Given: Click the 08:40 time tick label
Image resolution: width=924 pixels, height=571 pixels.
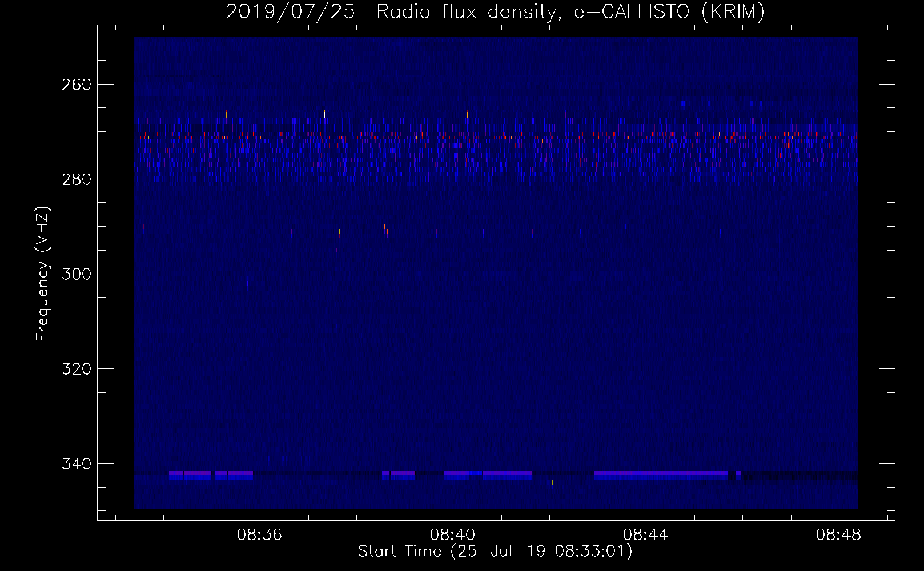Looking at the screenshot, I should (x=453, y=535).
